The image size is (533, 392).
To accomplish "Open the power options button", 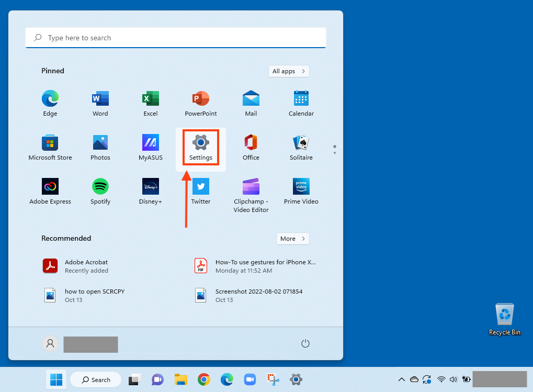I will 305,343.
